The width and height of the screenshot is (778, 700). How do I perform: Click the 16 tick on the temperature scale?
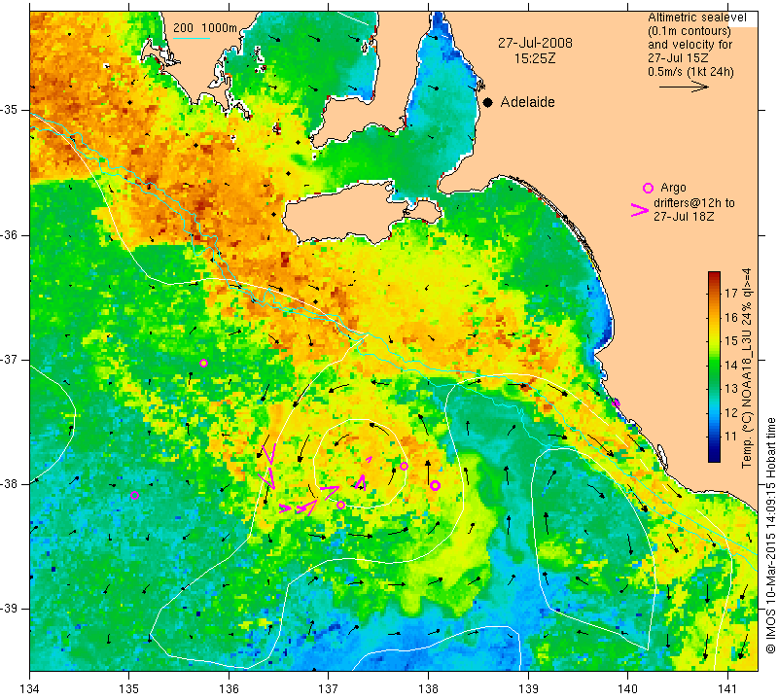click(731, 317)
